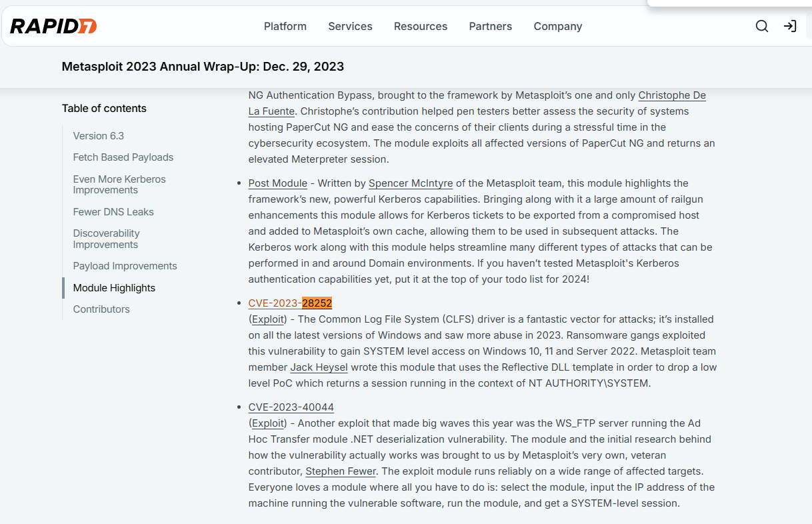Jump to Fewer DNS Leaks section
The image size is (812, 524).
[x=113, y=212]
